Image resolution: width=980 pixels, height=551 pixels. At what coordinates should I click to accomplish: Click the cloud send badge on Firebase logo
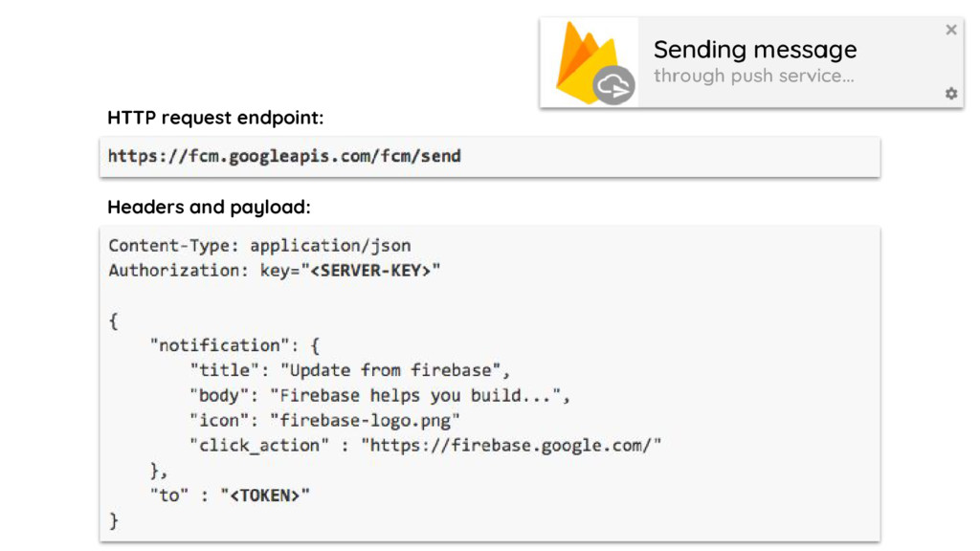click(613, 87)
